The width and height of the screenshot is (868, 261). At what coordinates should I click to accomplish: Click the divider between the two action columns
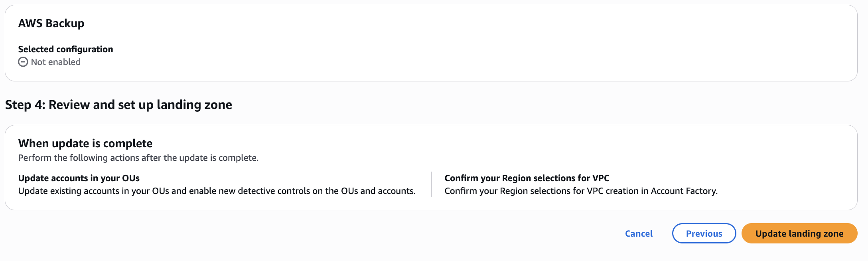(431, 184)
